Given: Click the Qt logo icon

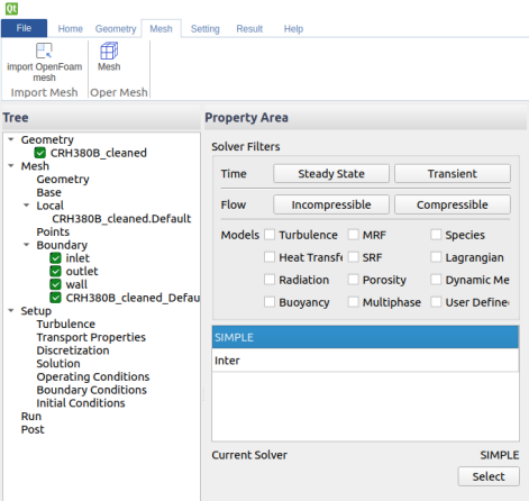Looking at the screenshot, I should pos(11,8).
